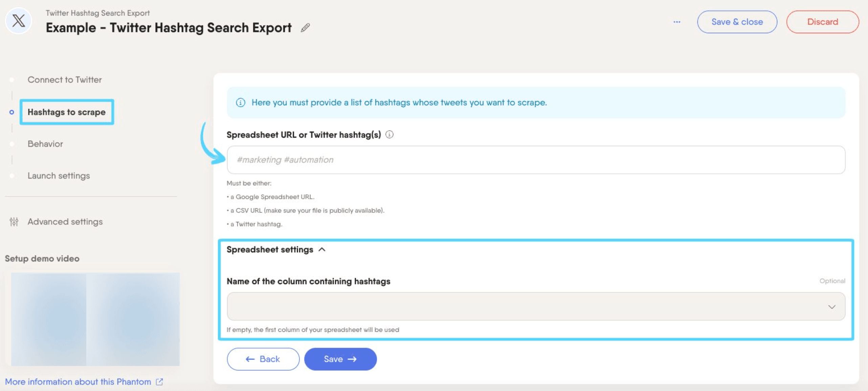868x391 pixels.
Task: Select the Hashtags to scrape step
Action: point(67,112)
